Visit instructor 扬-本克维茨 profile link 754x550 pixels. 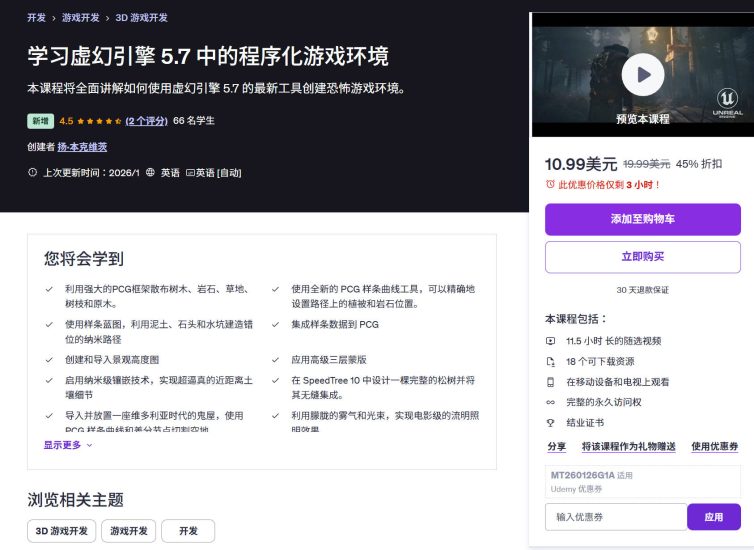(82, 147)
